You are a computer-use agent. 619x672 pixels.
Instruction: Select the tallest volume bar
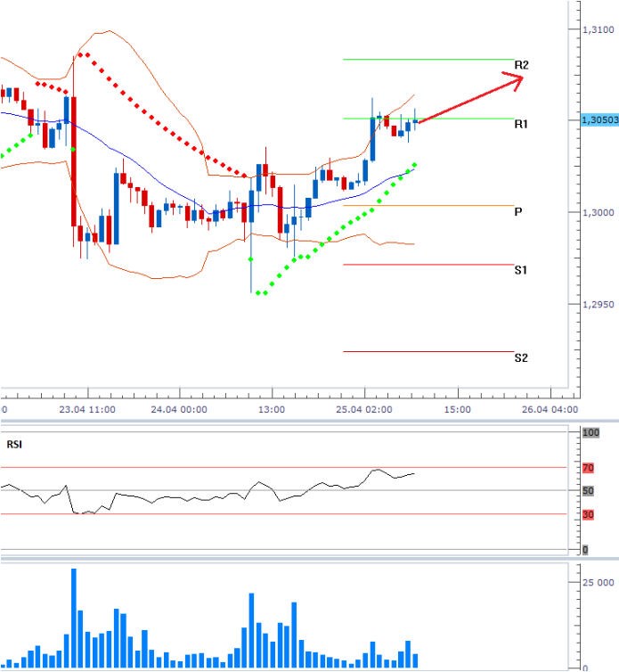tap(74, 618)
